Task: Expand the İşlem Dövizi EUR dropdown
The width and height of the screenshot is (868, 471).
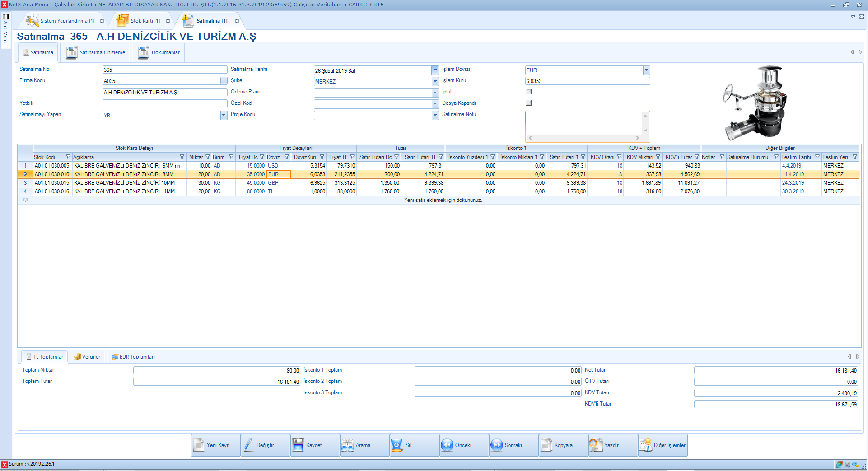Action: click(x=646, y=70)
